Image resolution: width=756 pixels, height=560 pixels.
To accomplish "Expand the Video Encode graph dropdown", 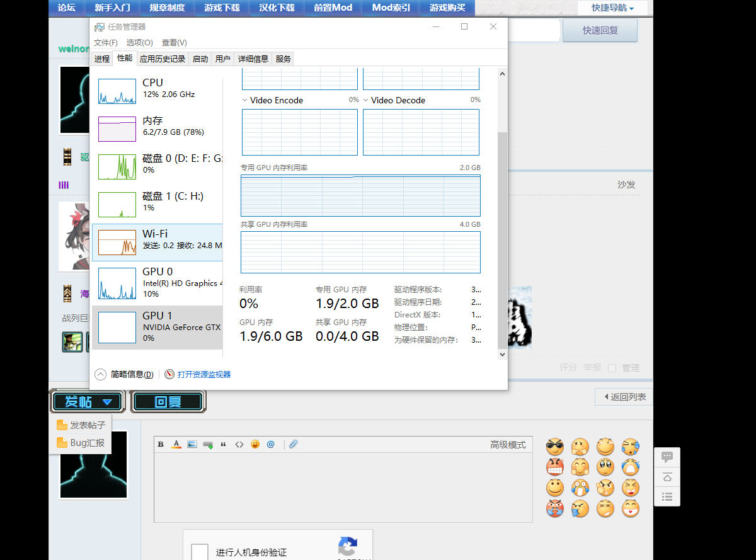I will pyautogui.click(x=245, y=100).
